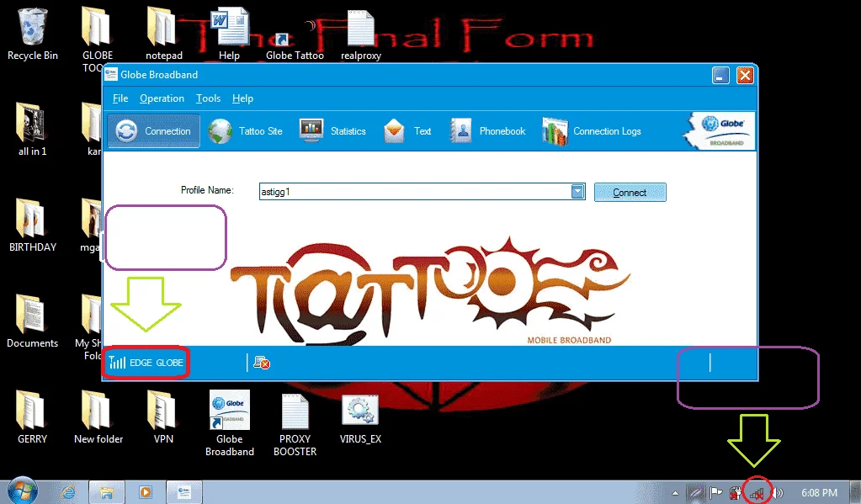861x504 pixels.
Task: Open the Tools menu
Action: pyautogui.click(x=208, y=98)
